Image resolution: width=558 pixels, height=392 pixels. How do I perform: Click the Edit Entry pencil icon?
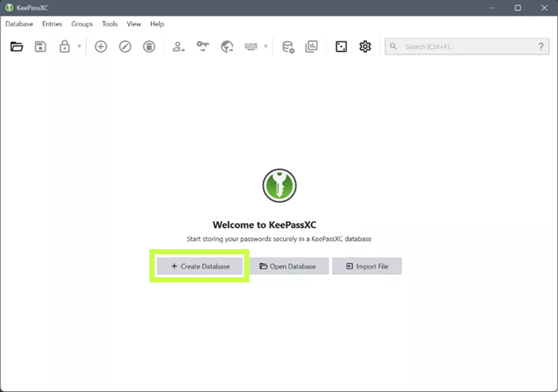coord(125,46)
